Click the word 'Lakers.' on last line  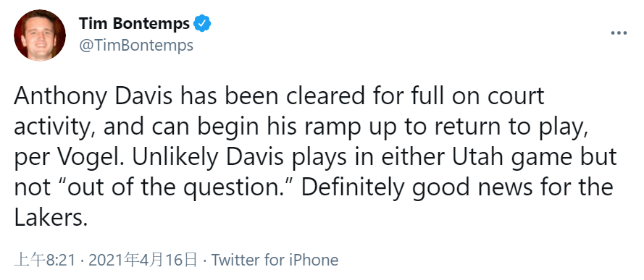tap(51, 218)
